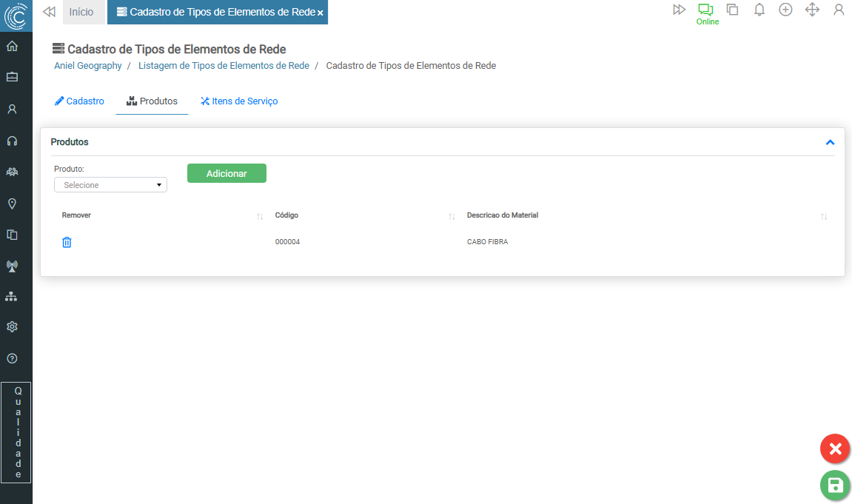
Task: Sort by Descricao do Material column
Action: (824, 216)
